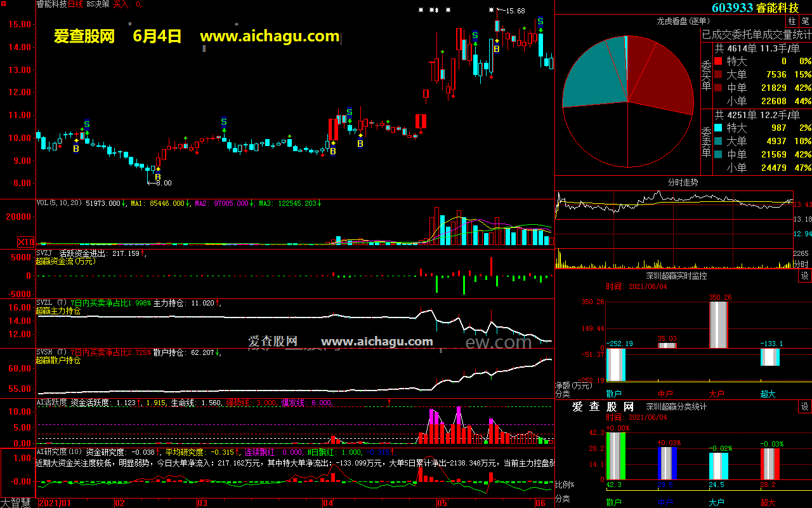Click the B buy signal at 8.00 low
812x508 pixels.
pos(158,177)
